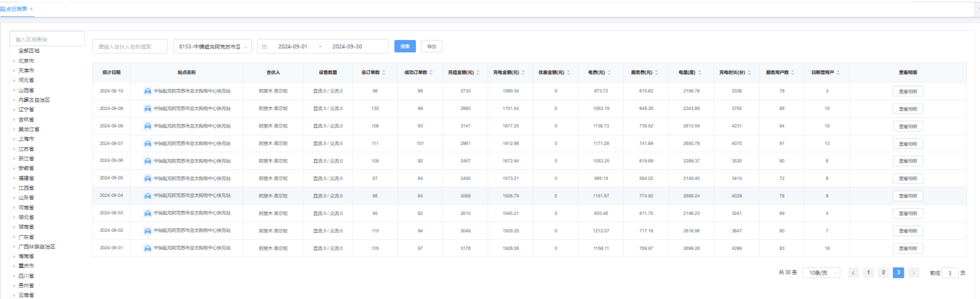Click the 前往 page number input box

[x=949, y=273]
